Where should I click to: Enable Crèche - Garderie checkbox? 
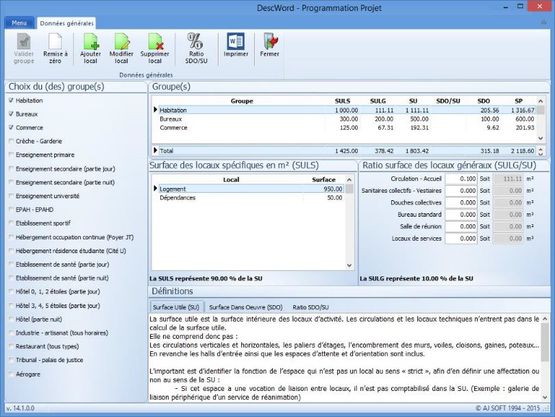click(x=11, y=141)
